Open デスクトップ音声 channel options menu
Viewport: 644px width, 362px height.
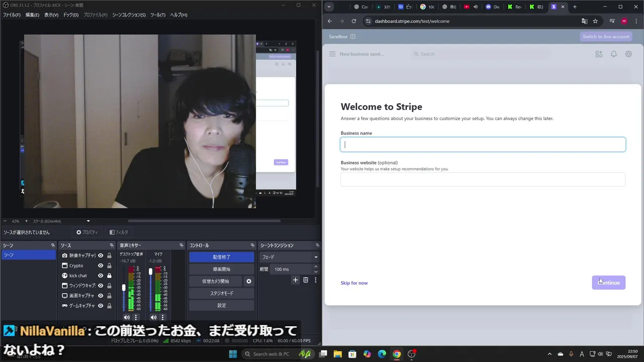pos(135,317)
